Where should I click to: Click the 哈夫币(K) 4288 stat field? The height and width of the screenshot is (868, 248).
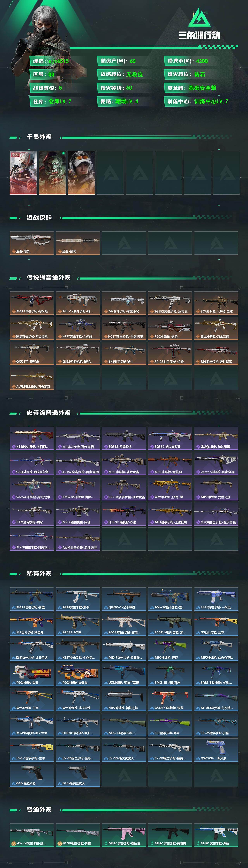point(197,61)
